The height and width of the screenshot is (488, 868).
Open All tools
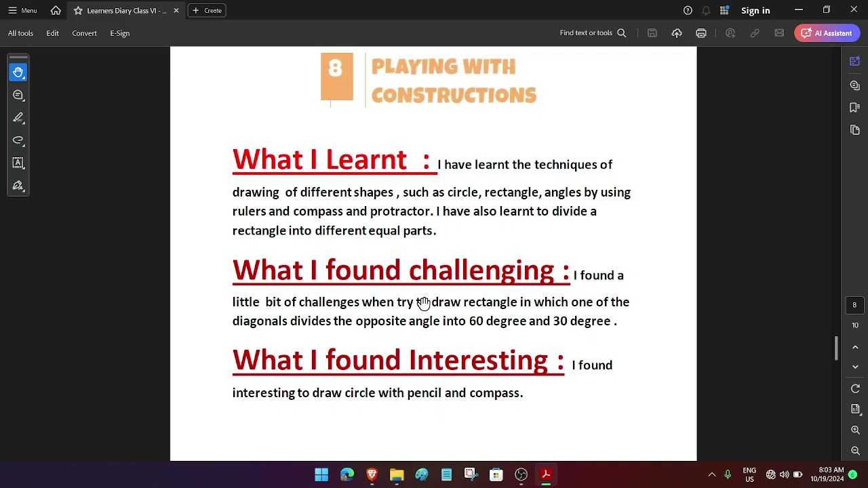click(20, 33)
